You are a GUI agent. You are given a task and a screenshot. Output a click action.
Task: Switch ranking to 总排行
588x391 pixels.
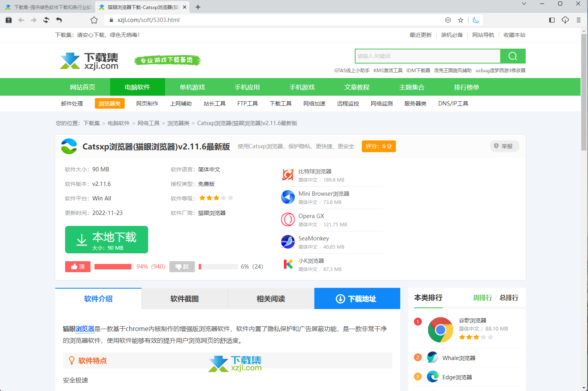click(509, 298)
